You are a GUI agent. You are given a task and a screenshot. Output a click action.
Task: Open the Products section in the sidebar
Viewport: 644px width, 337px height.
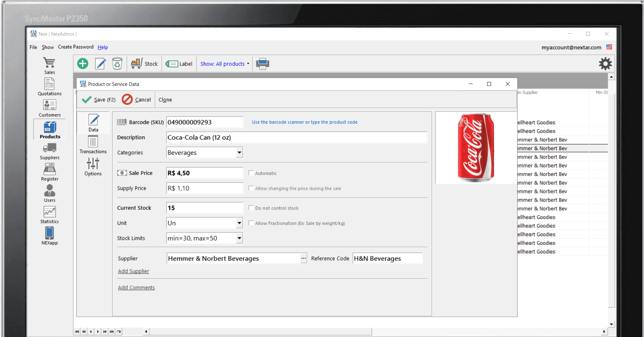point(49,129)
